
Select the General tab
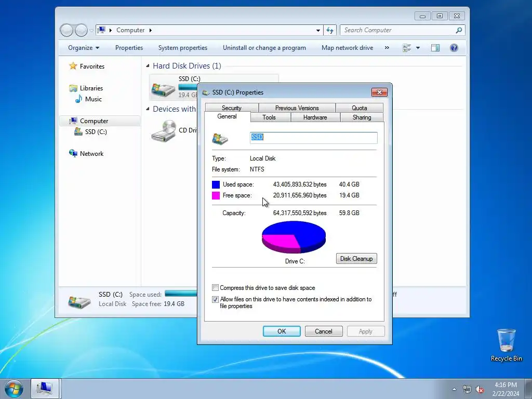(227, 116)
